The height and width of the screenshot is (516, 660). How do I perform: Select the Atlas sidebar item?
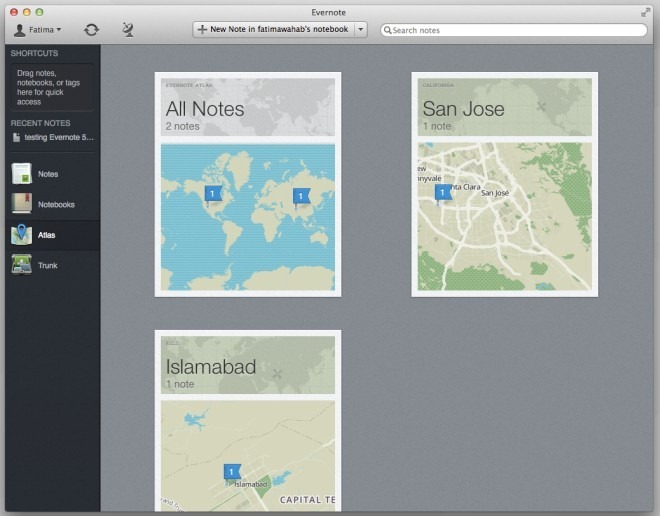(53, 235)
